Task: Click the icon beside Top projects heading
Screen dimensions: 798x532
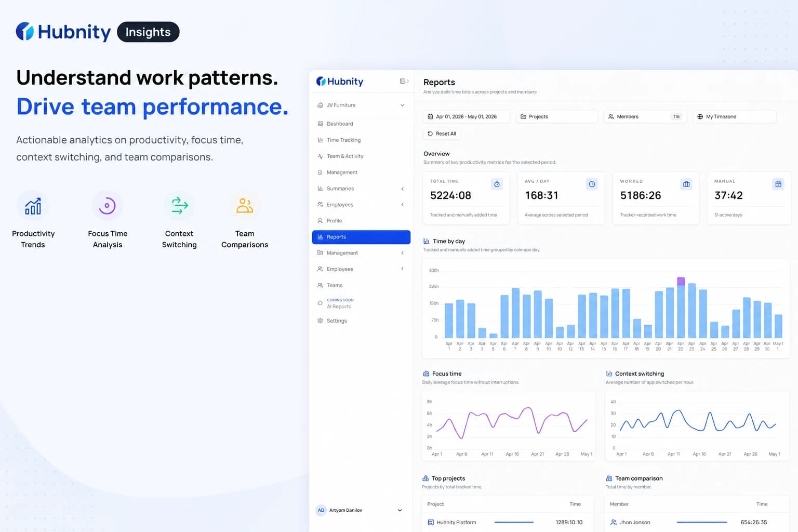Action: pyautogui.click(x=425, y=478)
